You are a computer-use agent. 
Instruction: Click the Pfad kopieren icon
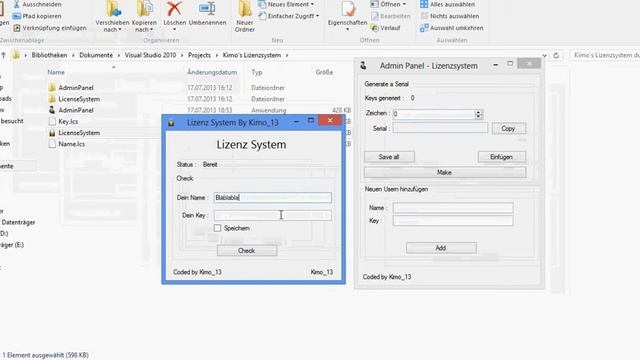(17, 16)
